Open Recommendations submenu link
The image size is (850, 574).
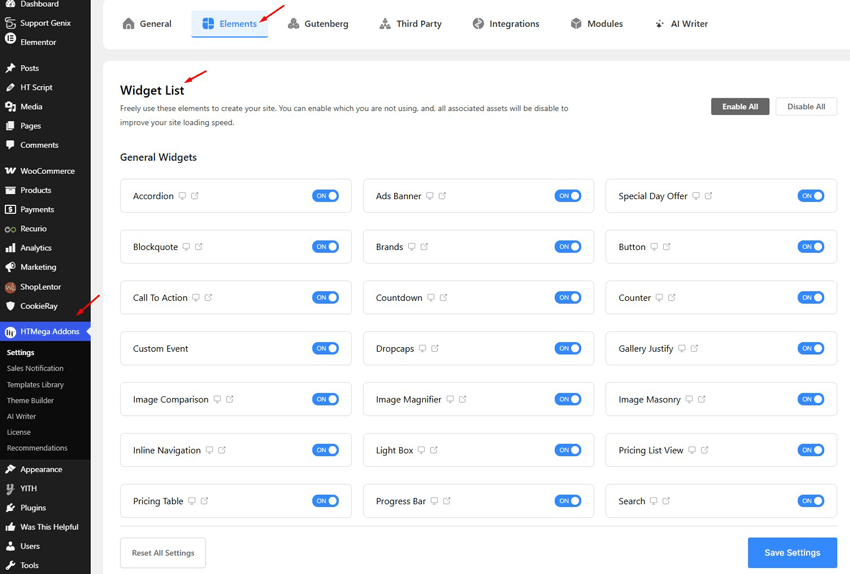37,448
